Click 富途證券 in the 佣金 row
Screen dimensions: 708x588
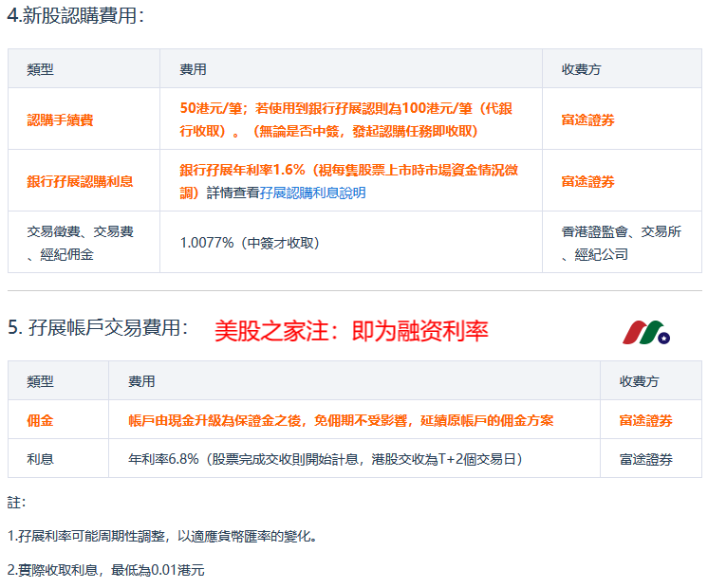pyautogui.click(x=645, y=420)
